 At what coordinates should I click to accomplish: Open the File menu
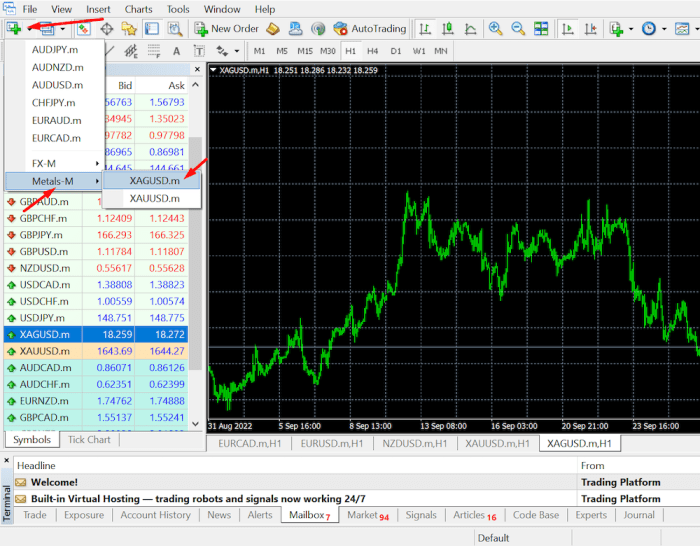(x=30, y=9)
